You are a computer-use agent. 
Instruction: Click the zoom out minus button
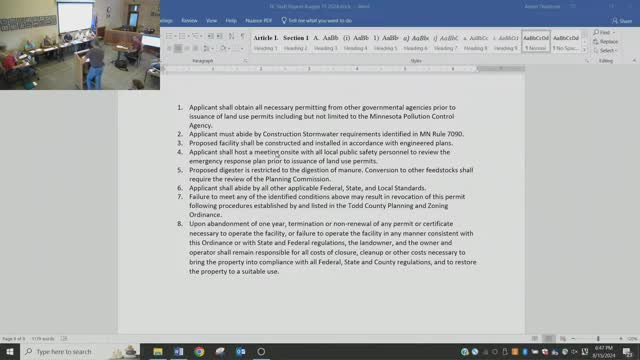pos(573,338)
